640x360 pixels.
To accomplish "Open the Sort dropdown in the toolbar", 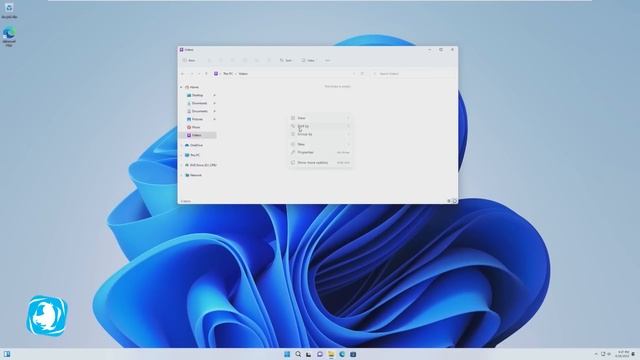I will click(286, 60).
